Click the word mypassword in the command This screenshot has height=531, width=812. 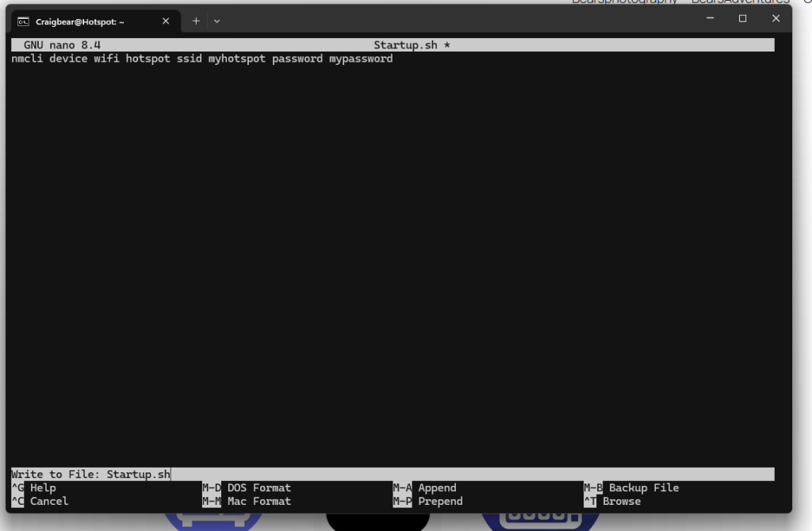361,59
